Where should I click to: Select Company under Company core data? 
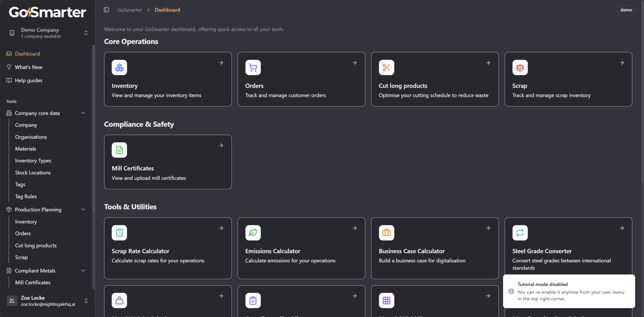[x=26, y=125]
